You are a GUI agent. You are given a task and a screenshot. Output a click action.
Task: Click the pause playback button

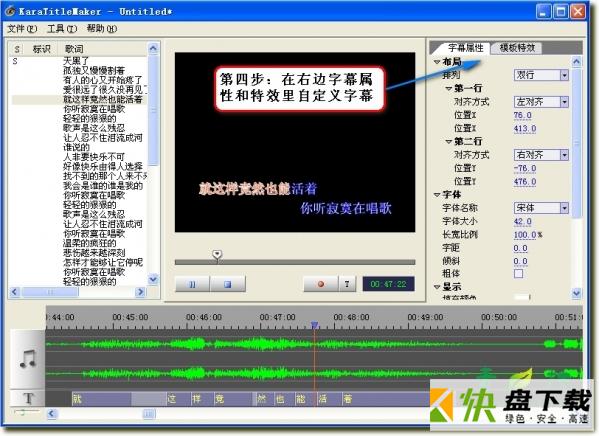(x=192, y=284)
